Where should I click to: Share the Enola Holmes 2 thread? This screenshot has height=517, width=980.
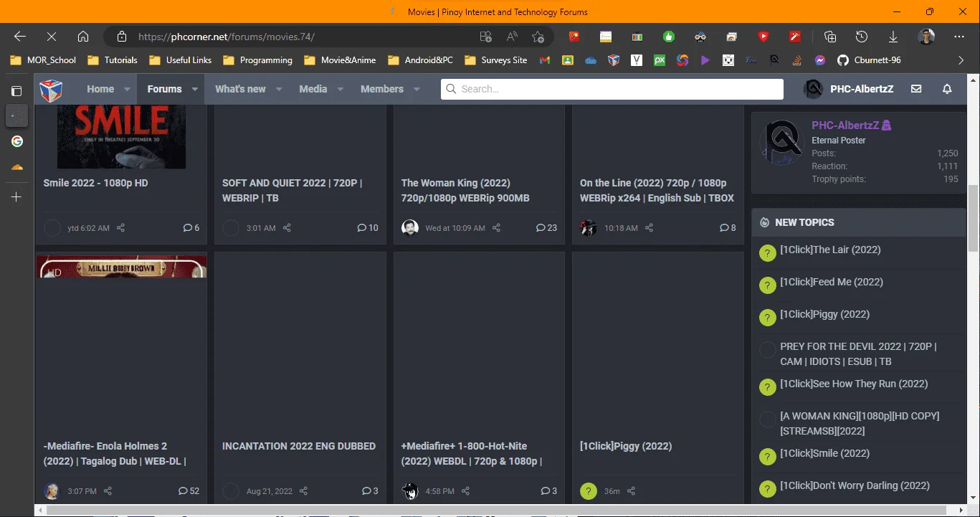(x=108, y=491)
